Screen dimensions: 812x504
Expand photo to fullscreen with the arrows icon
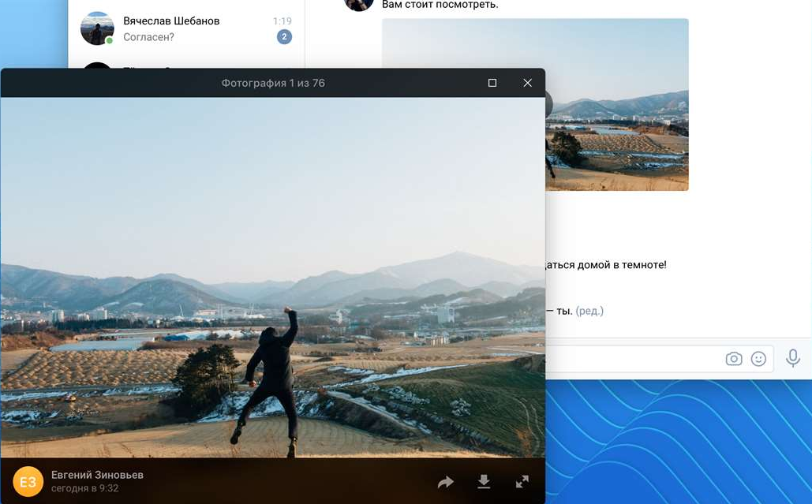(522, 482)
